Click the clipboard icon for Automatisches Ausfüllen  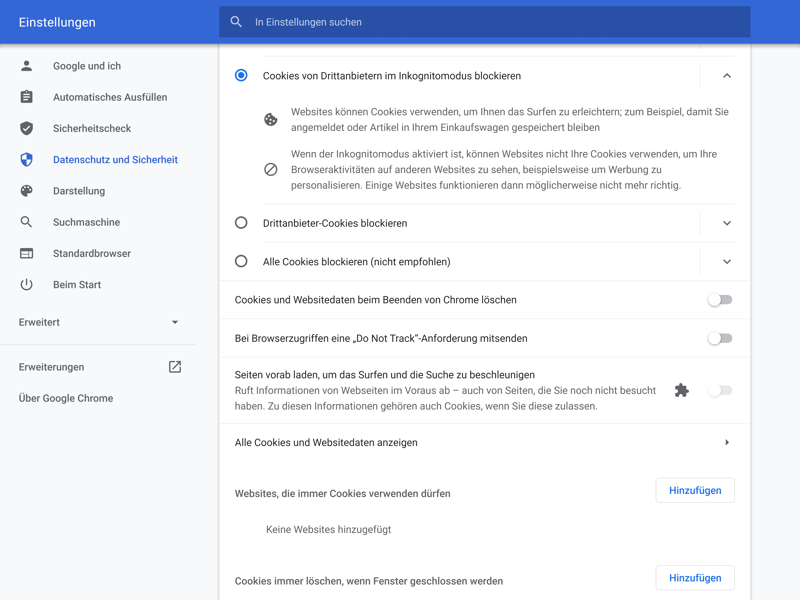click(27, 97)
